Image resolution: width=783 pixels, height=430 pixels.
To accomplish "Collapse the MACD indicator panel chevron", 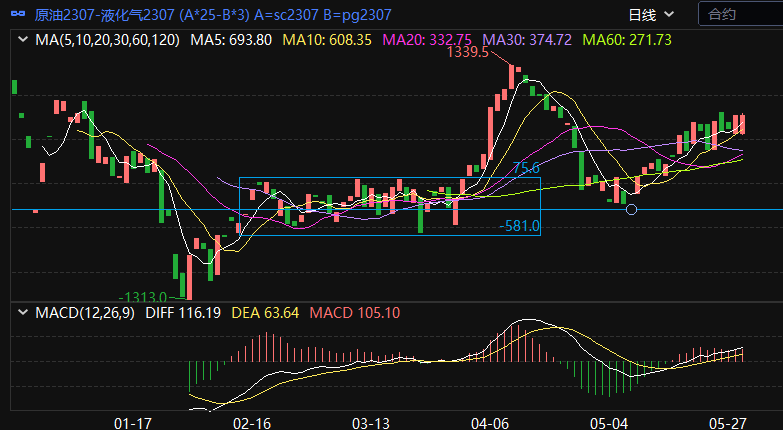I will (x=23, y=313).
